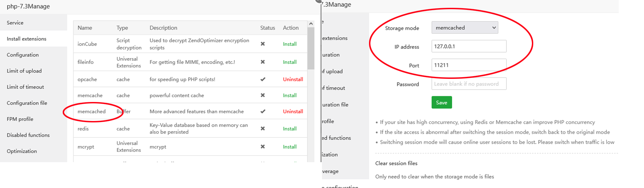Click the ionCube not-installed cross icon
This screenshot has width=644, height=188.
point(263,44)
